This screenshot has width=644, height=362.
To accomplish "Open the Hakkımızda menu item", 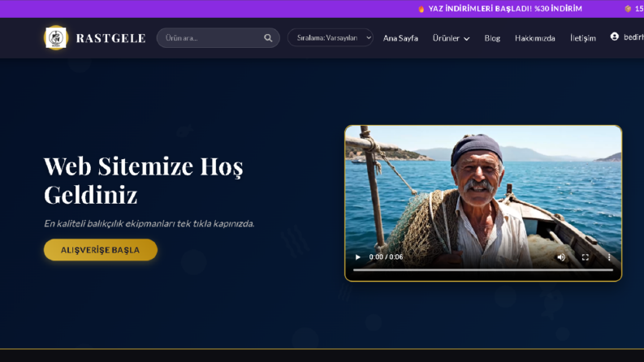I will pyautogui.click(x=534, y=38).
